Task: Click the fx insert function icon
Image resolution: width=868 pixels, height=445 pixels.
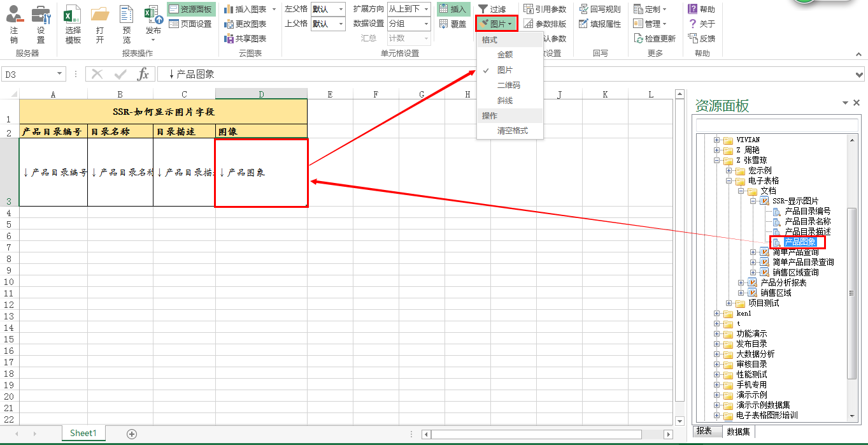Action: pos(143,74)
